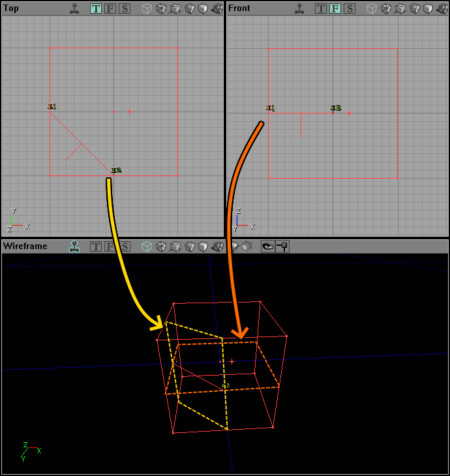
Task: Click the lock-to-actor icon beside the eye
Action: click(x=282, y=246)
